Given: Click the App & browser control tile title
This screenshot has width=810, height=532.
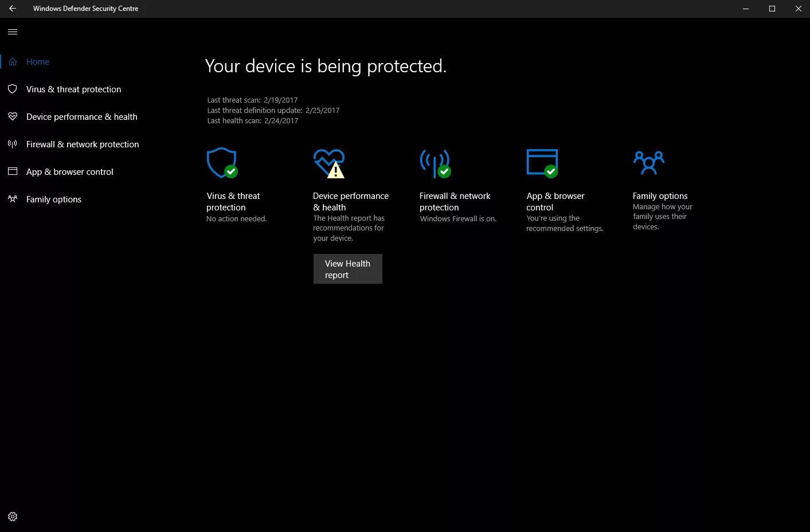Looking at the screenshot, I should tap(555, 201).
